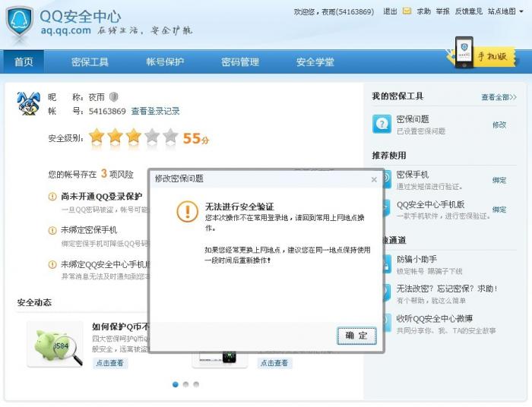Viewport: 532px width, 407px height.
Task: Open 收听QQ安全中心微博 link
Action: (434, 319)
